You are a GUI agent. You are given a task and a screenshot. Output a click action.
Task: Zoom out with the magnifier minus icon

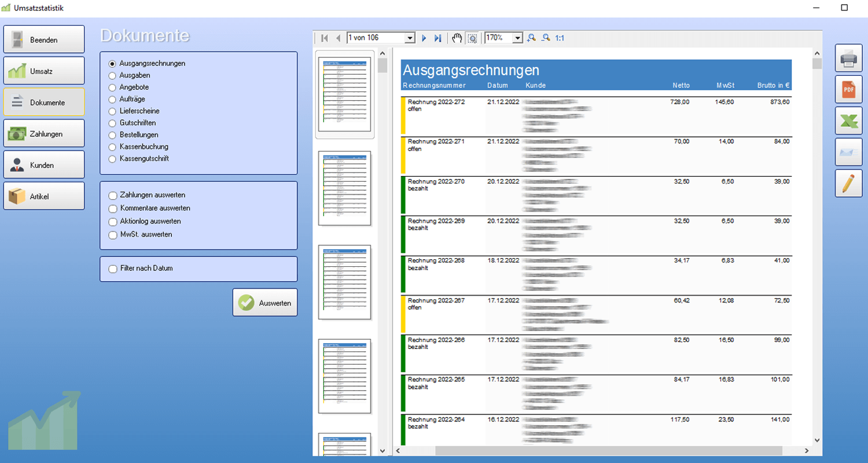[x=545, y=38]
